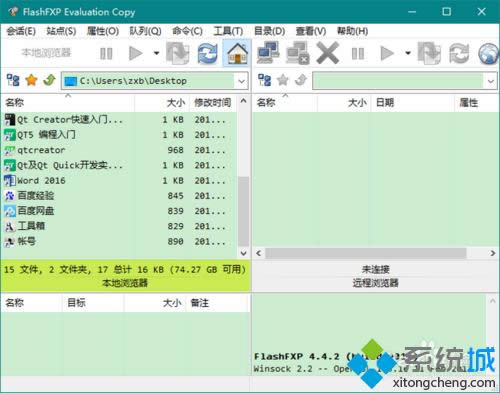The height and width of the screenshot is (393, 500).
Task: Select the qtcreator file
Action: (x=120, y=150)
